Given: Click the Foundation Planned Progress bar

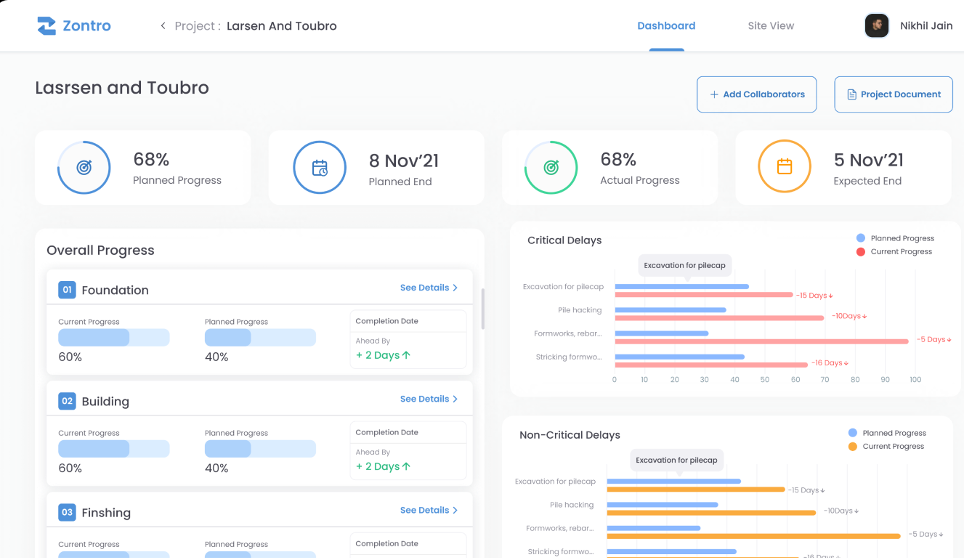Looking at the screenshot, I should point(260,337).
